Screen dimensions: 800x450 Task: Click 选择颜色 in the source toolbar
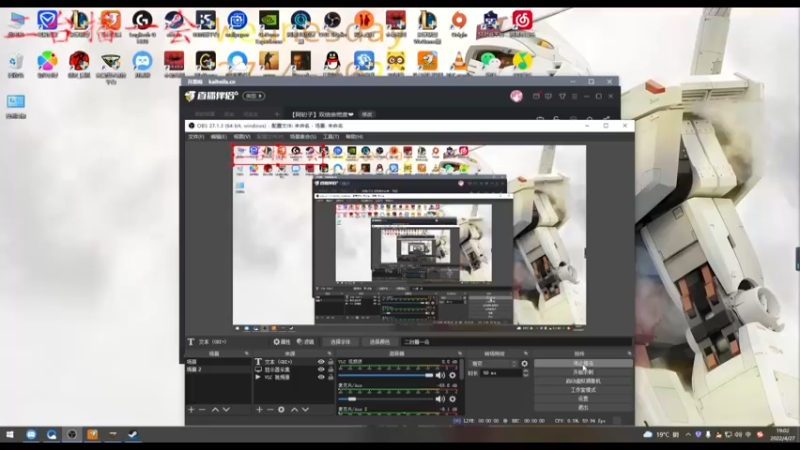pyautogui.click(x=379, y=342)
